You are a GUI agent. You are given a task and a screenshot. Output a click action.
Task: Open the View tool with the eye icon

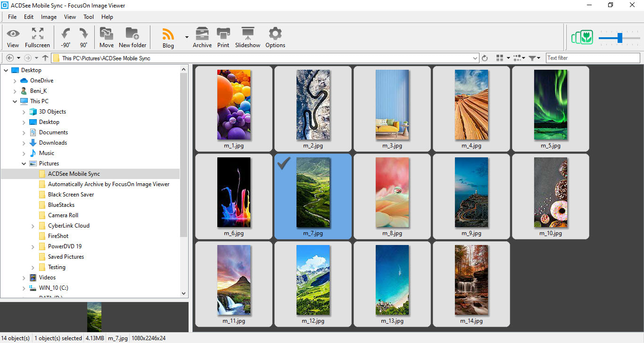[13, 38]
